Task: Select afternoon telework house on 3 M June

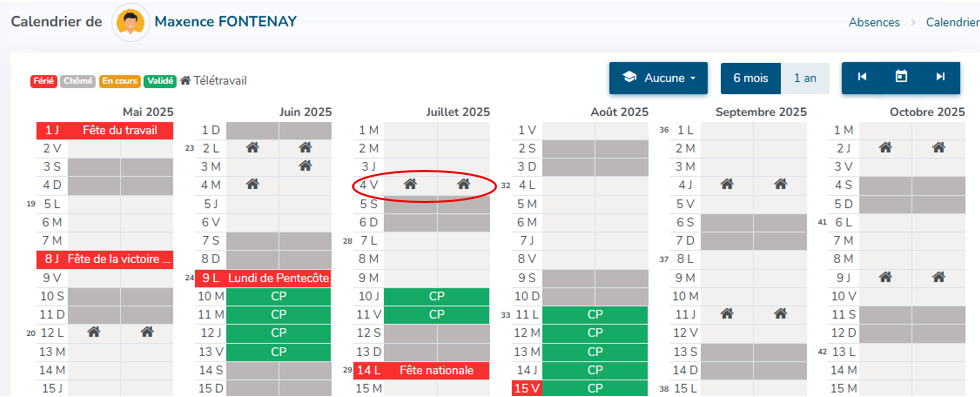Action: (x=305, y=166)
